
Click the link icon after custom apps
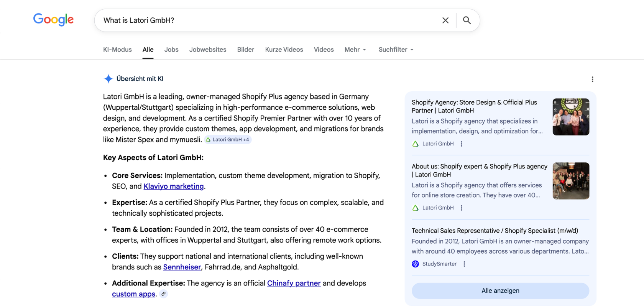(164, 294)
